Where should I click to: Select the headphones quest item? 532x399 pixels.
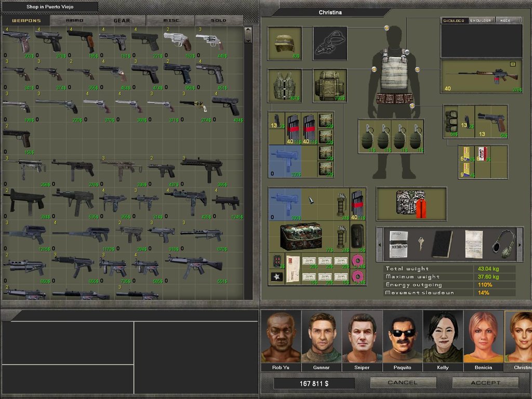point(503,244)
